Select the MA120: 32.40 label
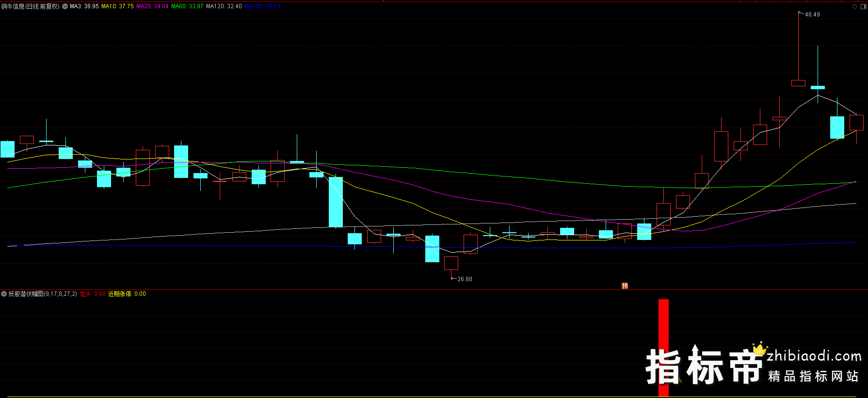The height and width of the screenshot is (398, 868). pos(224,6)
